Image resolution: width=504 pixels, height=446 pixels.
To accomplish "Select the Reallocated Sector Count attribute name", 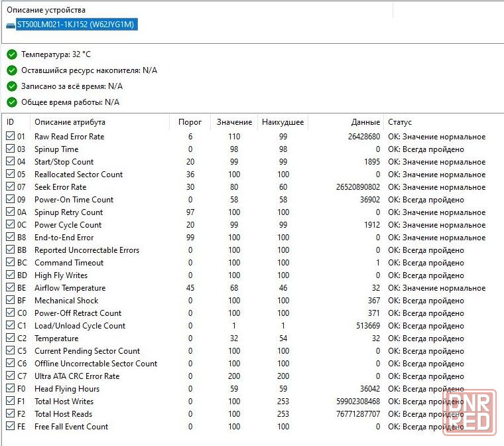I will [79, 175].
